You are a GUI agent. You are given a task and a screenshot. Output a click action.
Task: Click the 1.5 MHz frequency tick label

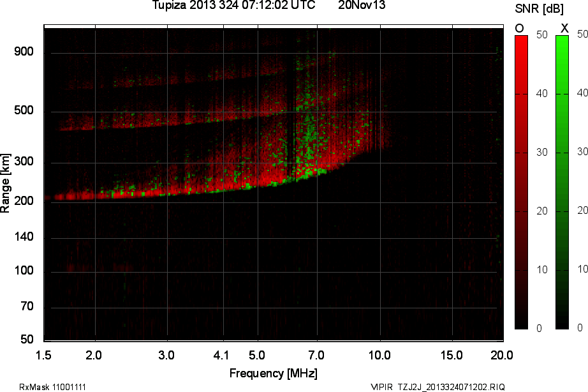43,355
